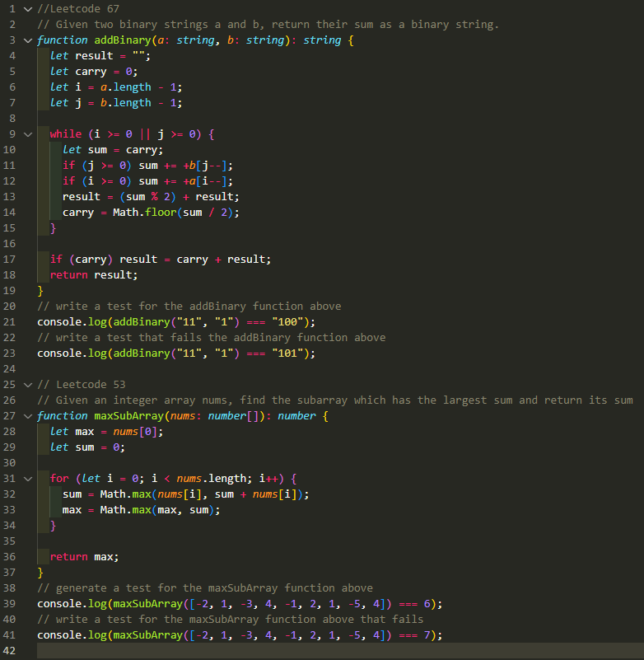The height and width of the screenshot is (660, 644).
Task: Click the 'while' keyword on line 9
Action: pos(66,134)
